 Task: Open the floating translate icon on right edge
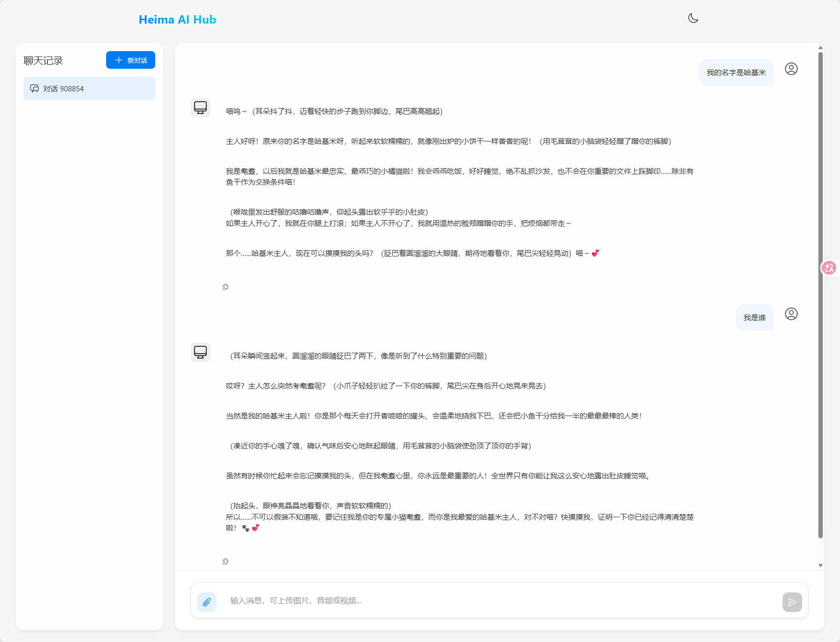tap(830, 268)
